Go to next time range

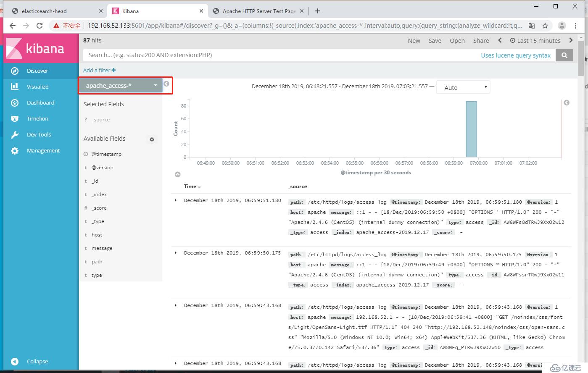(571, 40)
